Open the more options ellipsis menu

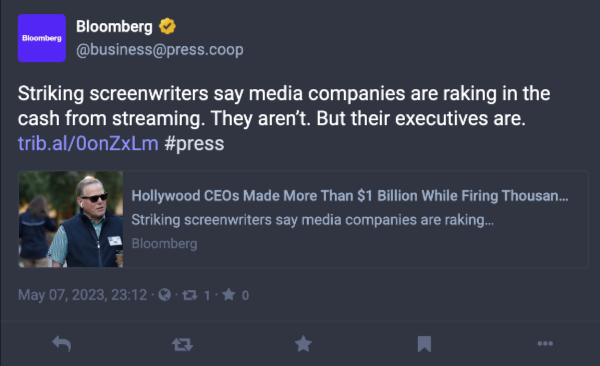pyautogui.click(x=545, y=343)
